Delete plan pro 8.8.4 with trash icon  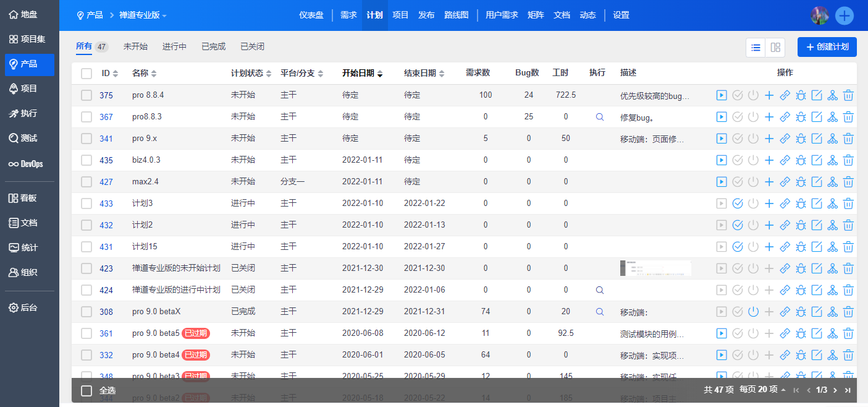pyautogui.click(x=849, y=95)
